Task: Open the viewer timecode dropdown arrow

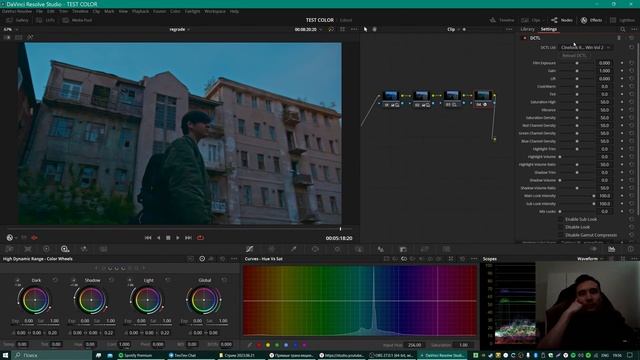Action: (x=320, y=29)
